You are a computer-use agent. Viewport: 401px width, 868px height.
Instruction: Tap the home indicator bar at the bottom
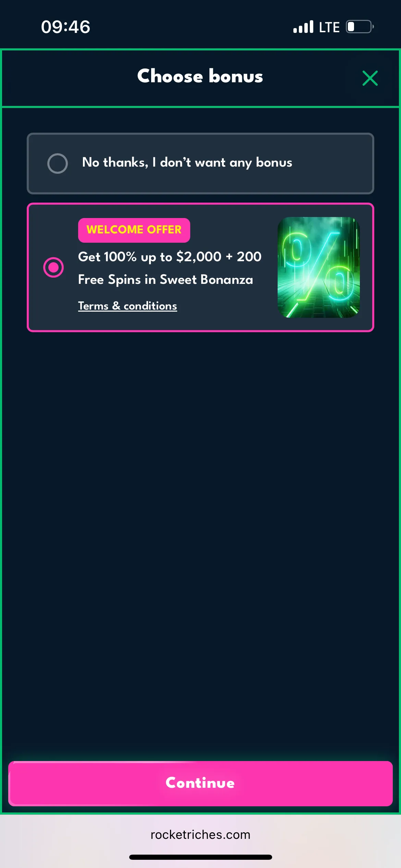(200, 857)
